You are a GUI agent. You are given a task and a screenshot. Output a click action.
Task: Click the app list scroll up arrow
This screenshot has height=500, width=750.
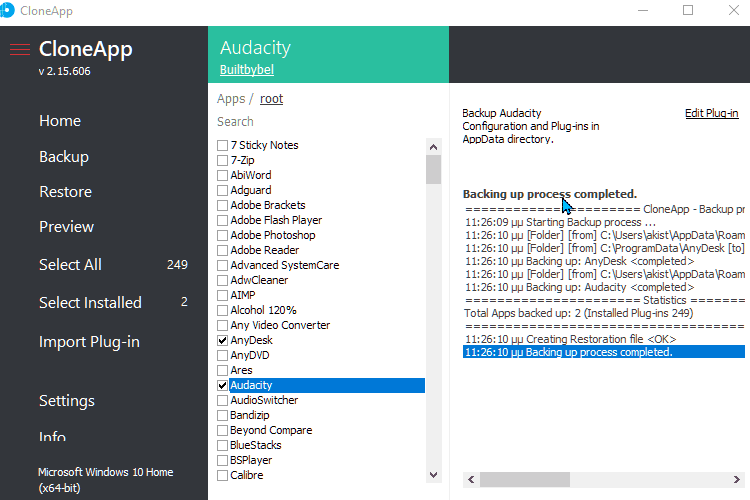click(x=433, y=147)
